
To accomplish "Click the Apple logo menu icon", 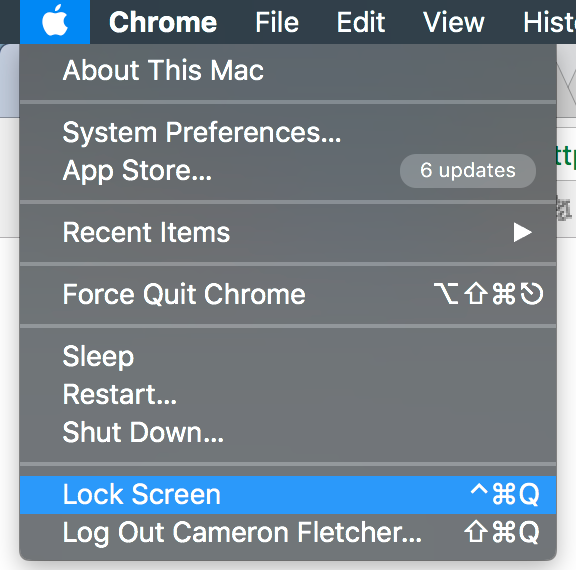I will point(55,22).
